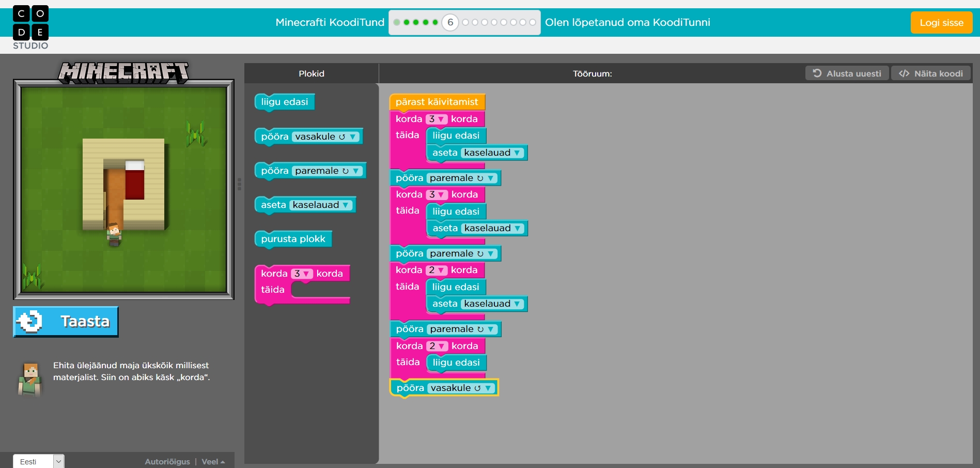Click the Minecraft logo above the game view
Image resolution: width=980 pixels, height=468 pixels.
coord(123,73)
